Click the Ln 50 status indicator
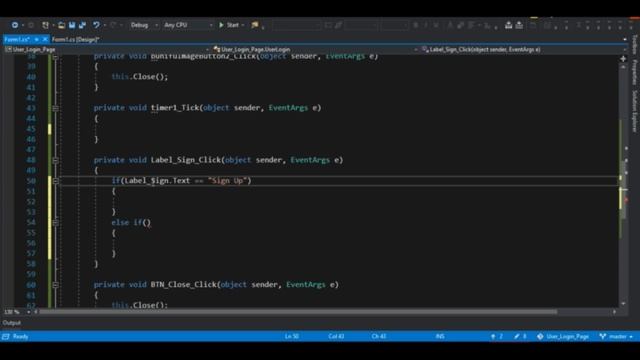The height and width of the screenshot is (360, 640). tap(292, 336)
